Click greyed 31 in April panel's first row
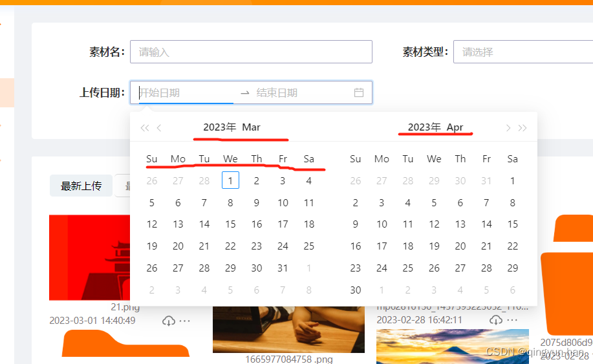The height and width of the screenshot is (364, 593). tap(486, 180)
